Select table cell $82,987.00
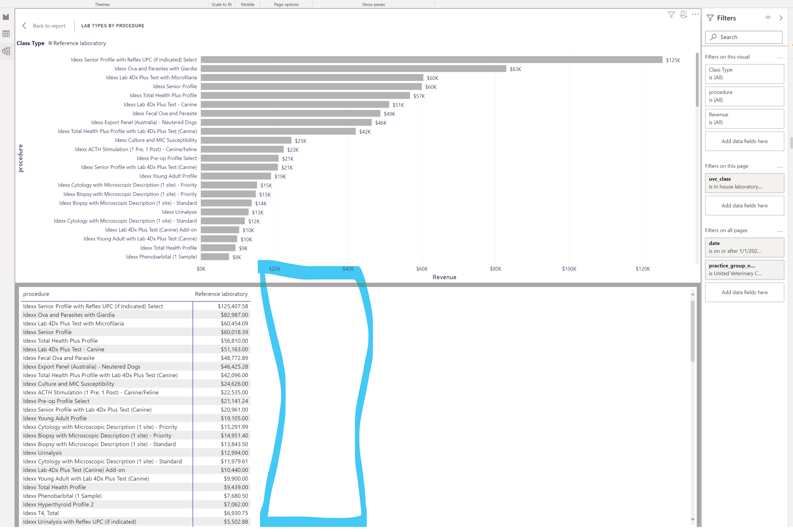 pyautogui.click(x=234, y=315)
